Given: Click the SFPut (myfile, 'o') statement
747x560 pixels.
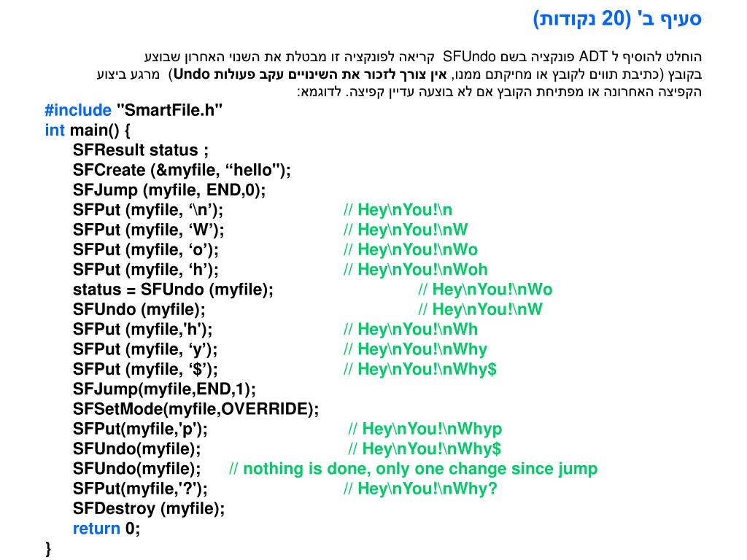Looking at the screenshot, I should pos(146,250).
